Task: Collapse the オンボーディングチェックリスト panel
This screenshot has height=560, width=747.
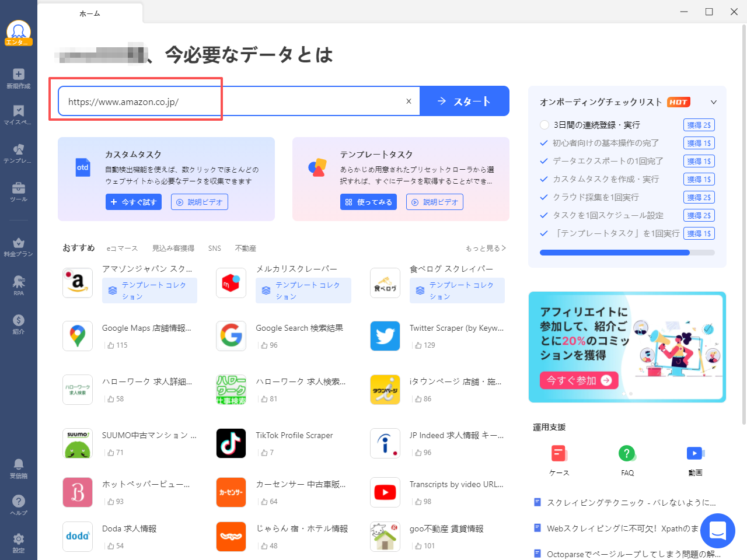Action: [713, 102]
